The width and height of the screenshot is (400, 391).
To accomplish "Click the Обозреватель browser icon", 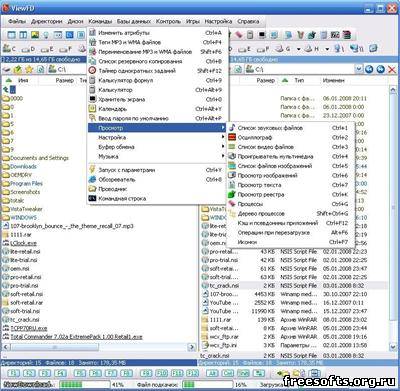I will tap(92, 179).
